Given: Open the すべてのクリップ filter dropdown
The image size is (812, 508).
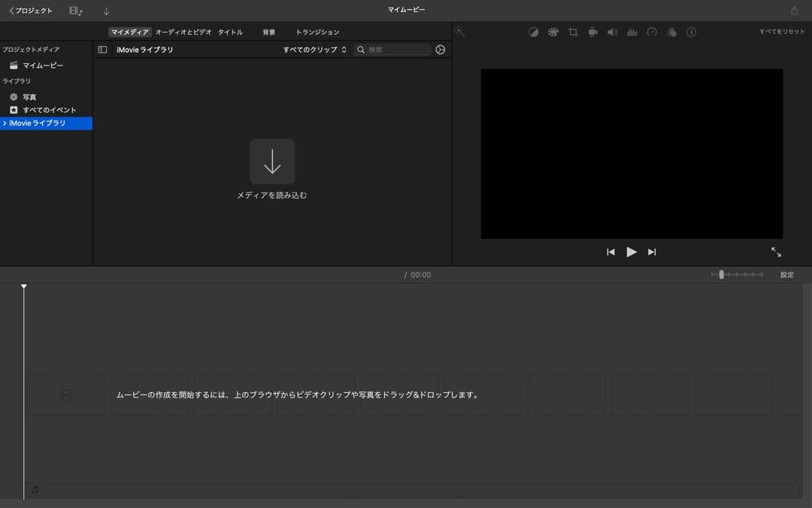Looking at the screenshot, I should coord(314,50).
